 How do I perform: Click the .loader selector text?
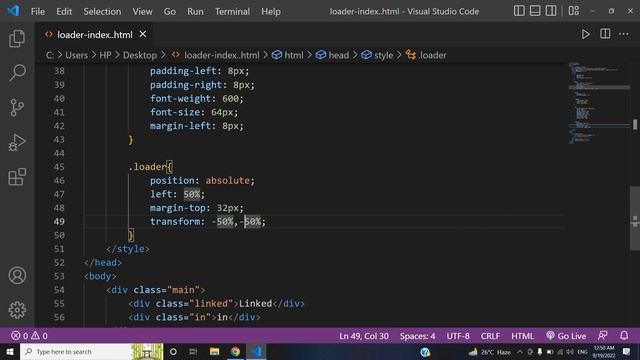[147, 167]
